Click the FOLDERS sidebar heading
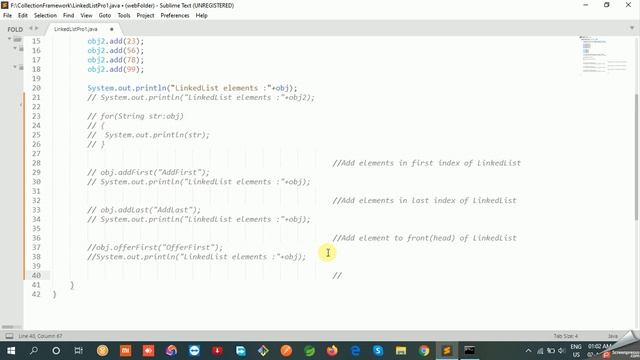This screenshot has height=360, width=640. [15, 29]
